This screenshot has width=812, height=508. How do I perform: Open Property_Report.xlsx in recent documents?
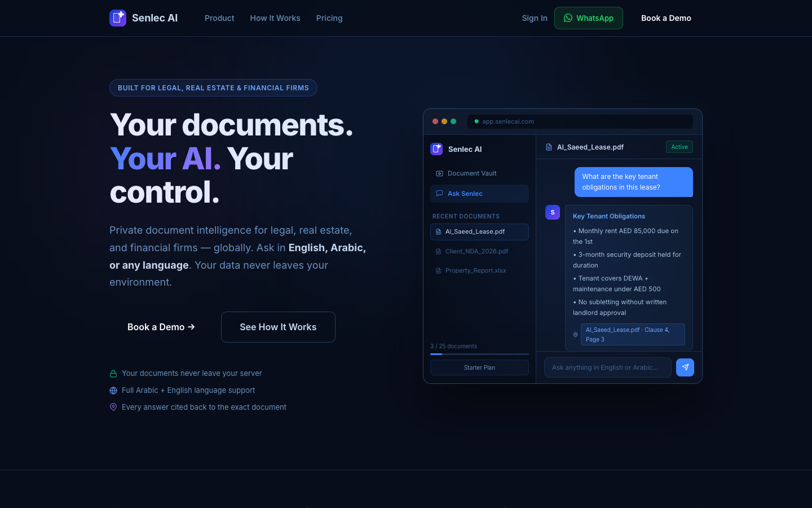(479, 271)
